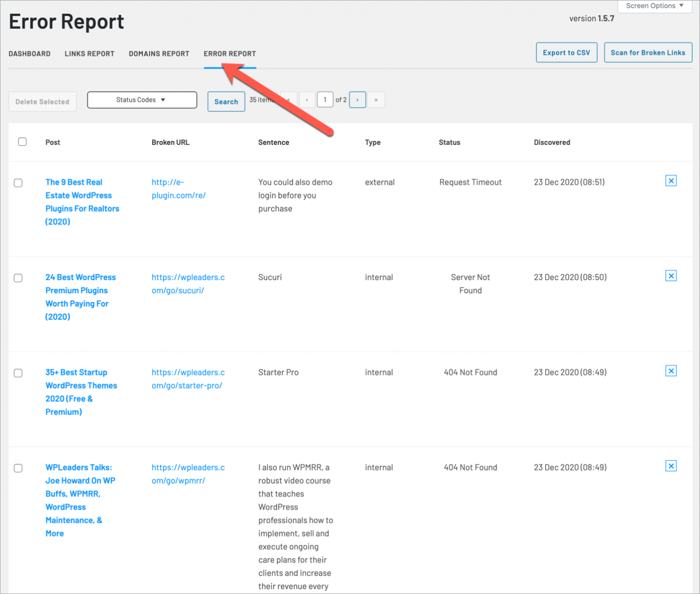Select the checkbox for the Realtors plugins post
Screen dimensions: 700x594
tap(18, 182)
